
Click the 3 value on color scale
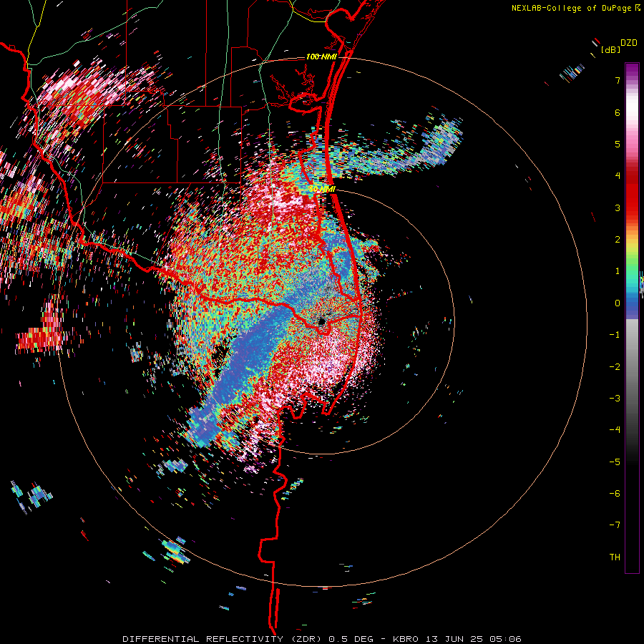(618, 208)
